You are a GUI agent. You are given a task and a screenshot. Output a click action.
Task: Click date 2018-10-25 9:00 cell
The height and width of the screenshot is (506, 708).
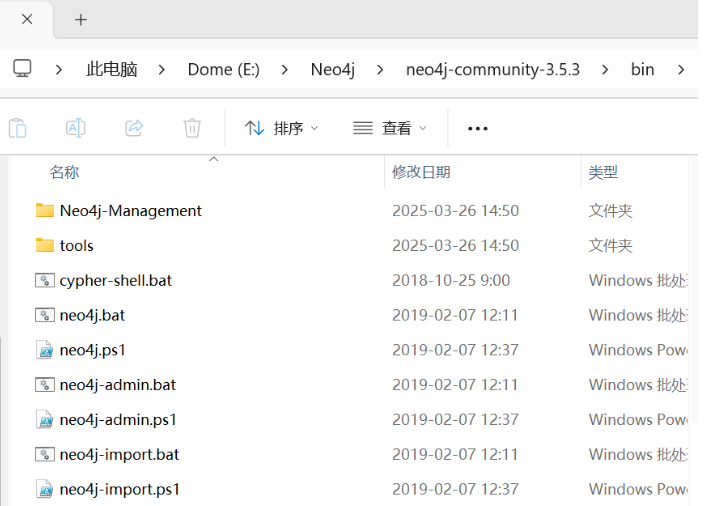point(451,280)
